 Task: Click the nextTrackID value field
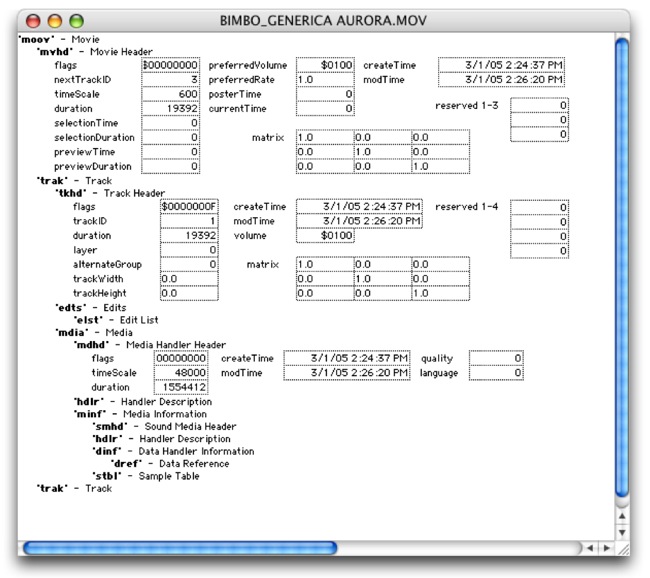coord(170,79)
